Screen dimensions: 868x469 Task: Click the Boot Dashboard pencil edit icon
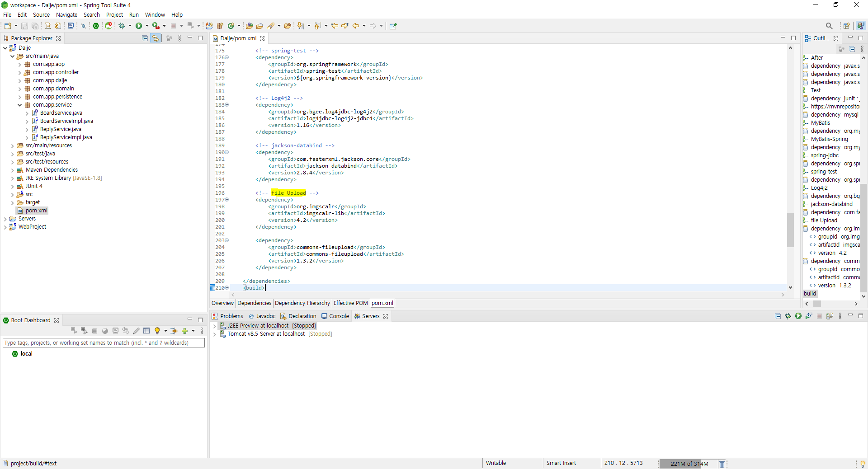pos(136,331)
